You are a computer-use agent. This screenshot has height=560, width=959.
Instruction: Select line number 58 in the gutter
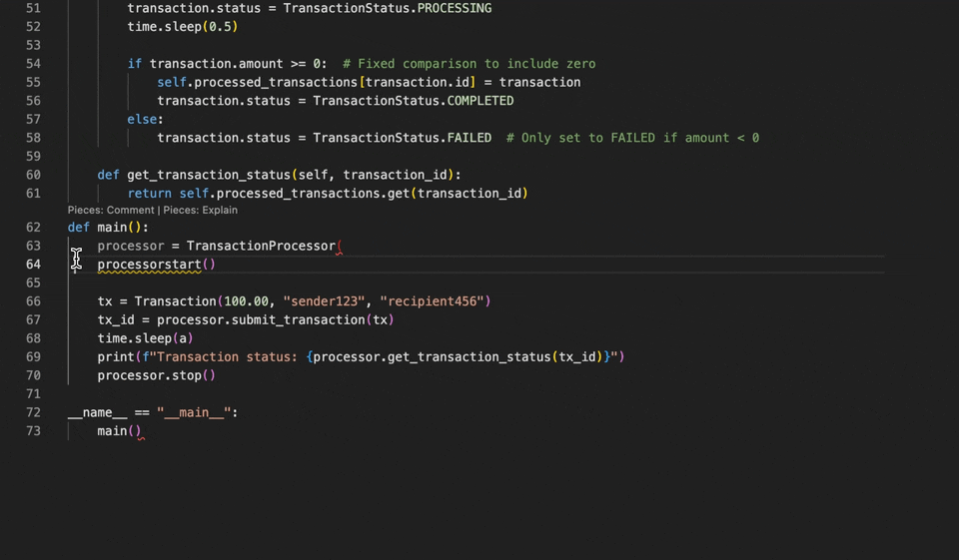click(x=33, y=138)
